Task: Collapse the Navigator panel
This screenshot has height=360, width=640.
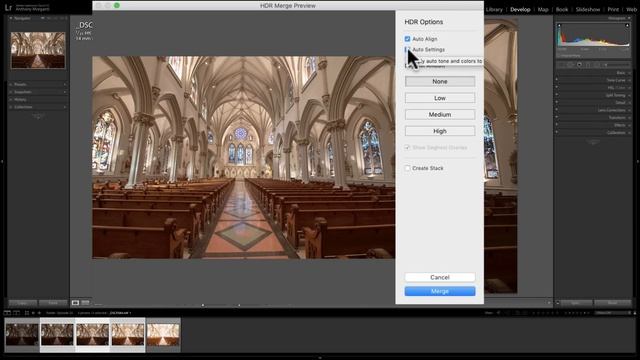Action: [11, 18]
